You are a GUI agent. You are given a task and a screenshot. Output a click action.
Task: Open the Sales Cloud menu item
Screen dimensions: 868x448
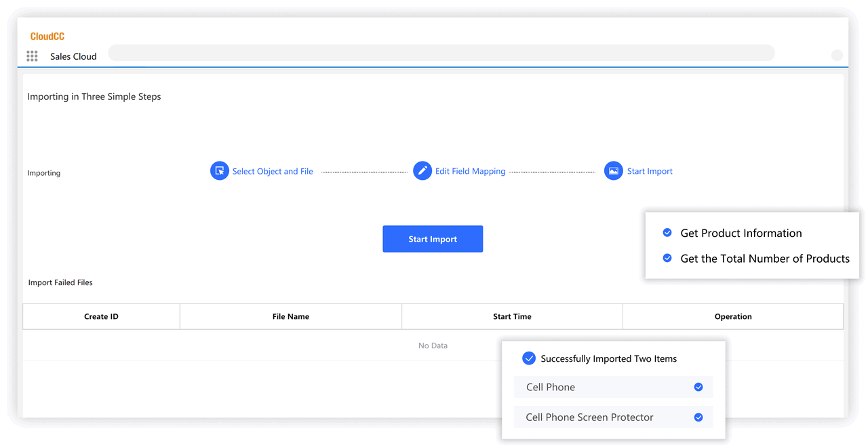point(73,57)
